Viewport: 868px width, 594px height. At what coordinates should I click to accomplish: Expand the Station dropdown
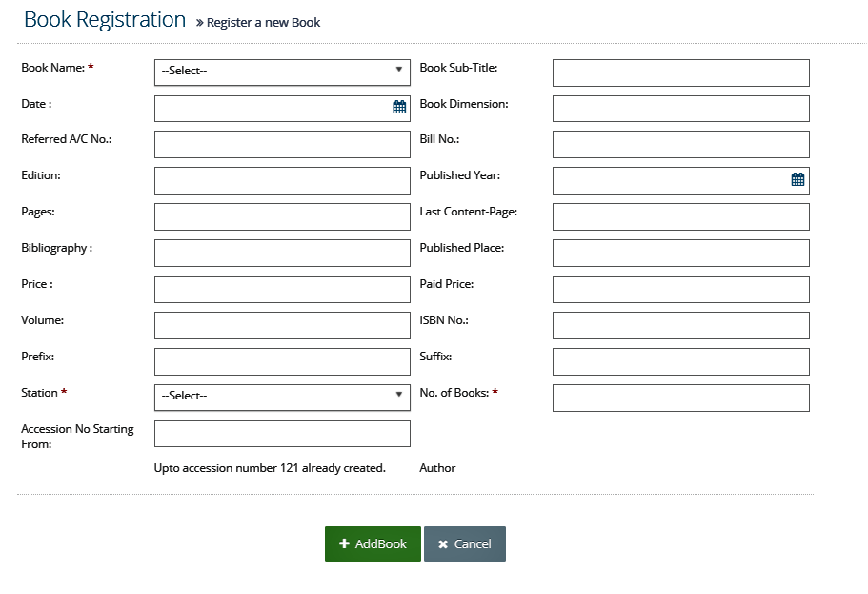click(282, 398)
